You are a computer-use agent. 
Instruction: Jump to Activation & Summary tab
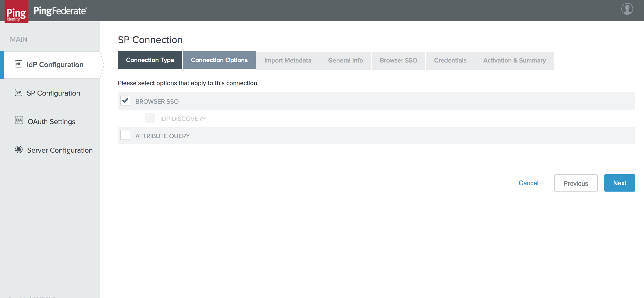tap(515, 60)
